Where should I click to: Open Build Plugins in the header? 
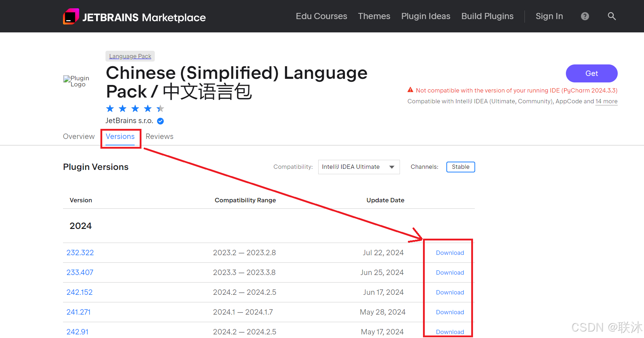pos(487,16)
